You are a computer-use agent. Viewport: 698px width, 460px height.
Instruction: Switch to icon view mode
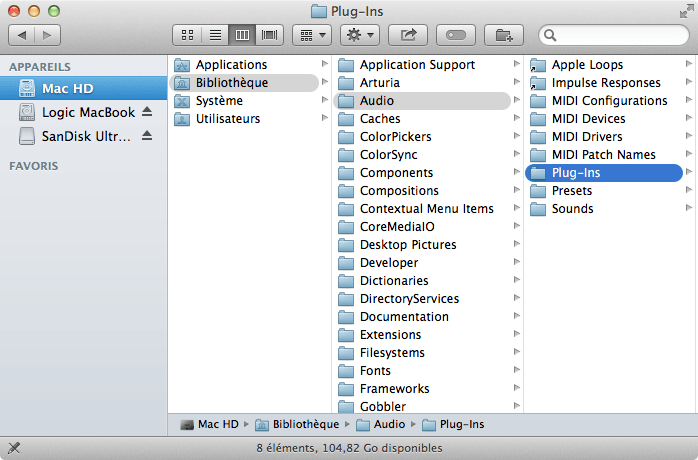[187, 35]
